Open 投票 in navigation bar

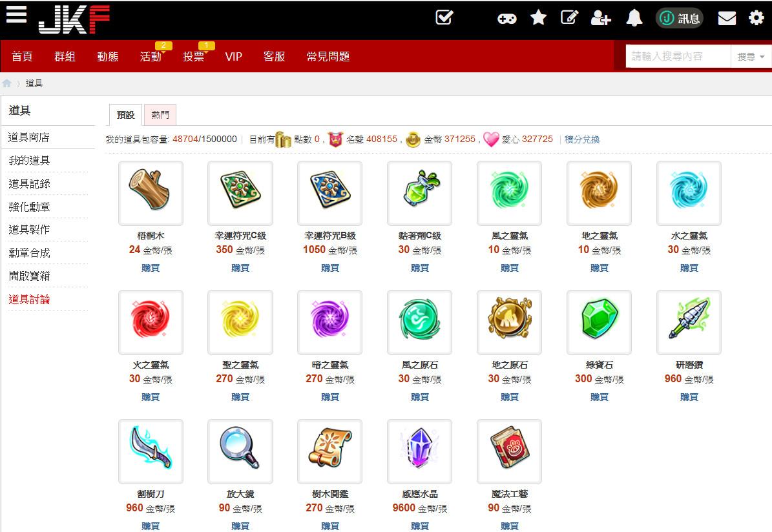[194, 57]
